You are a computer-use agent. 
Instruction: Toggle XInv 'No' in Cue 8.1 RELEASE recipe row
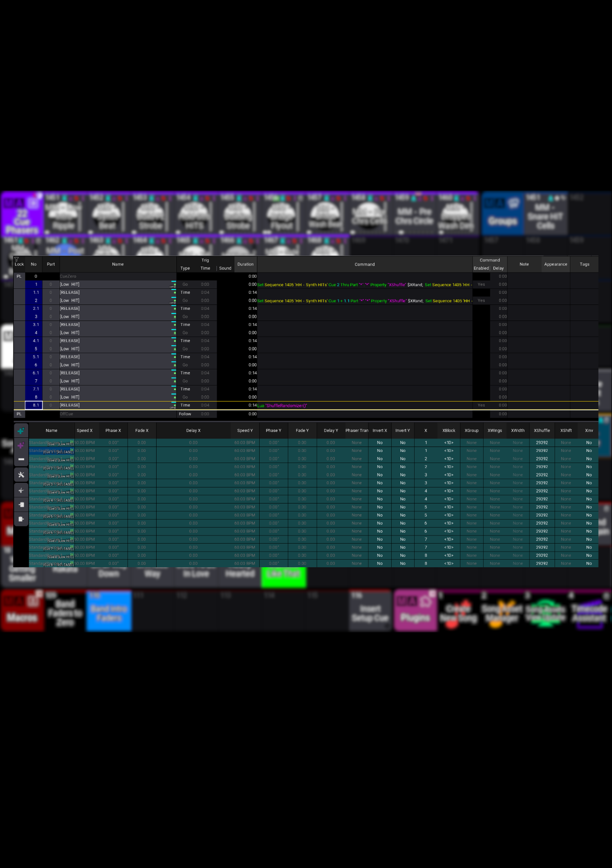coord(589,563)
